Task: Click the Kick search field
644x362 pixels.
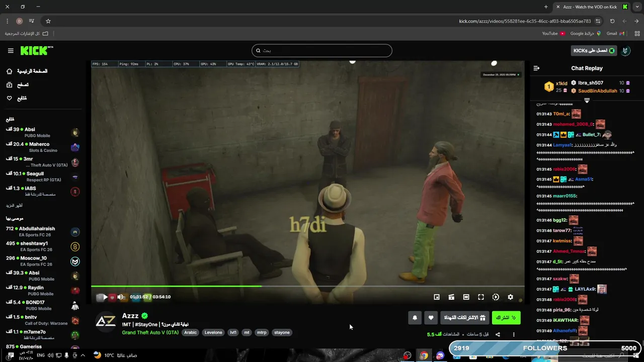Action: pyautogui.click(x=321, y=50)
